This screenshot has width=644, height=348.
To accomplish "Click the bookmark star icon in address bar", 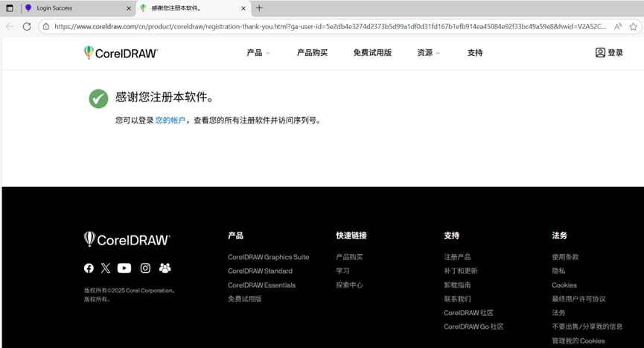I will [x=634, y=26].
